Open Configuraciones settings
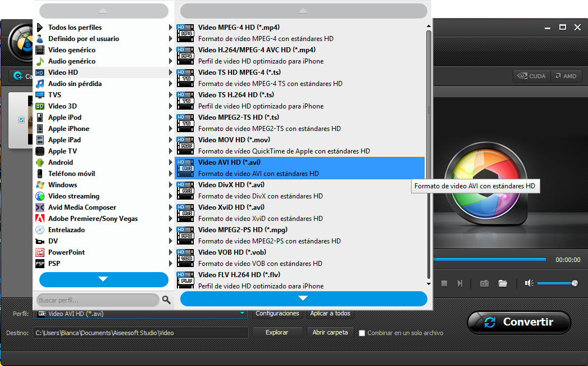Image resolution: width=588 pixels, height=366 pixels. pos(277,313)
